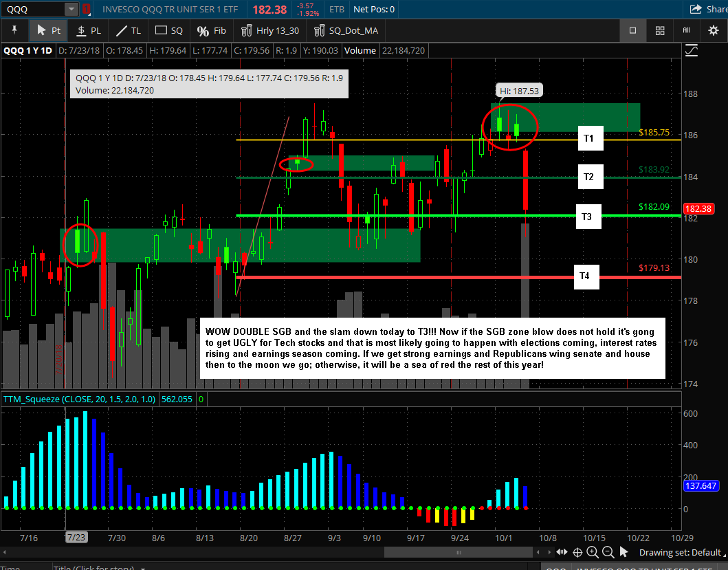The height and width of the screenshot is (570, 728).
Task: Click the T1 target label
Action: (x=591, y=138)
